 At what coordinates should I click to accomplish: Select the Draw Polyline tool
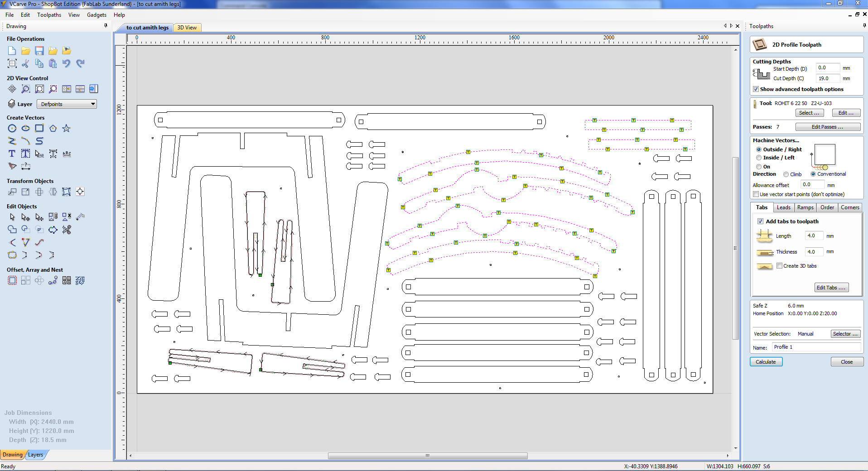coord(12,141)
